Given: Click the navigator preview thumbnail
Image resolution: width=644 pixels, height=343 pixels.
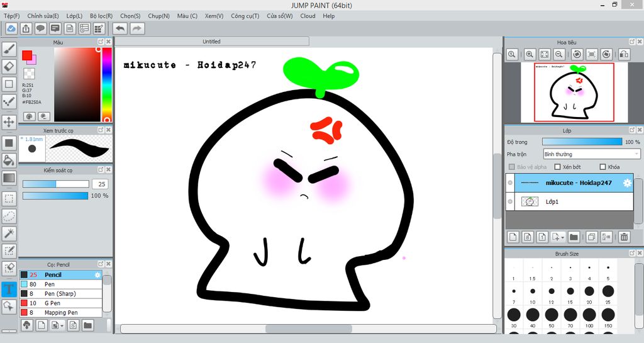Looking at the screenshot, I should [574, 92].
